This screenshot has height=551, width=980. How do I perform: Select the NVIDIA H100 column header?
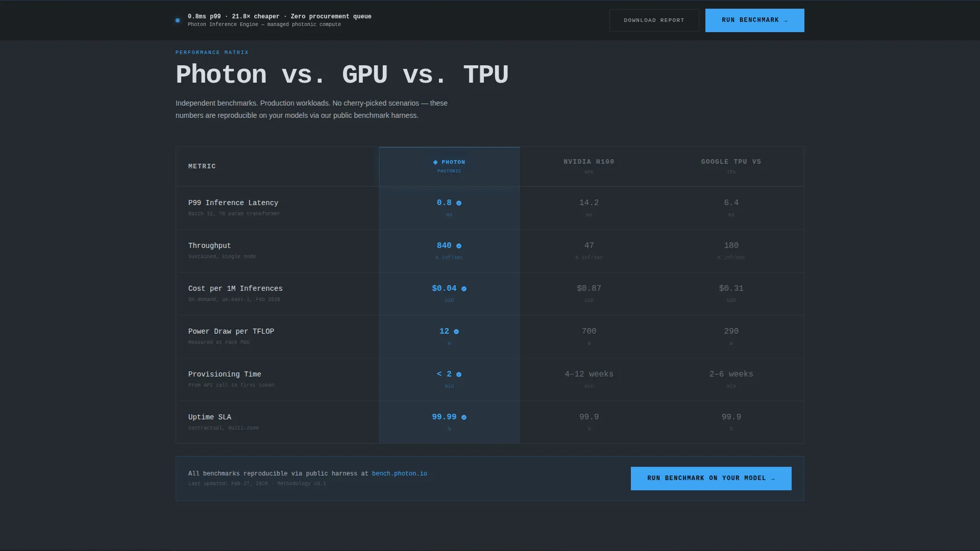(x=589, y=166)
